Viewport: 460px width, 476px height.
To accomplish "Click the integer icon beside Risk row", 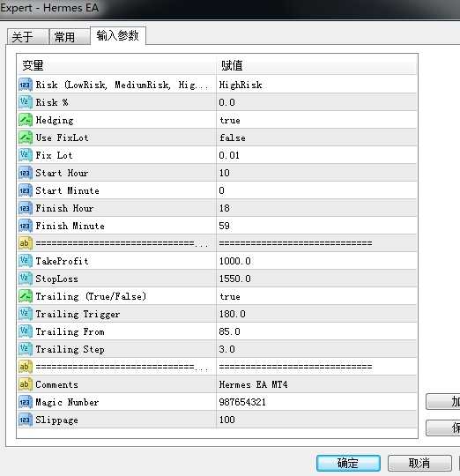I will coord(26,85).
